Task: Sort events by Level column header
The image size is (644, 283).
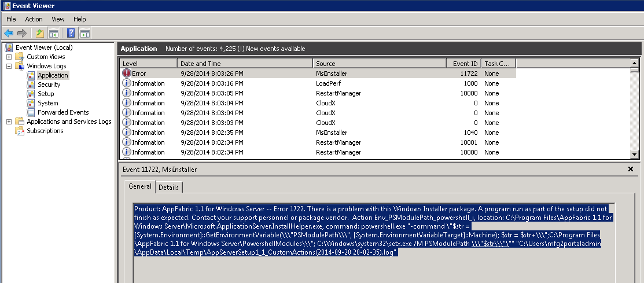Action: [x=148, y=64]
